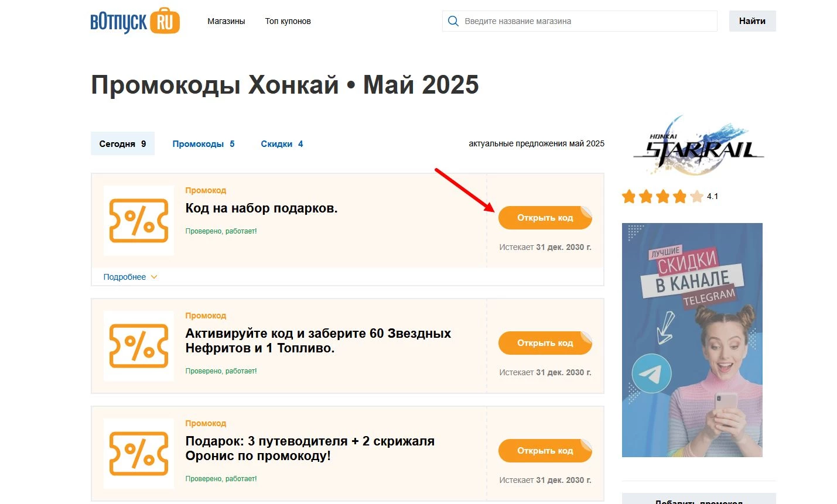Screen dimensions: 837x504
Task: Click the coupon icon beside the Звездных Нефритов offer
Action: [138, 346]
